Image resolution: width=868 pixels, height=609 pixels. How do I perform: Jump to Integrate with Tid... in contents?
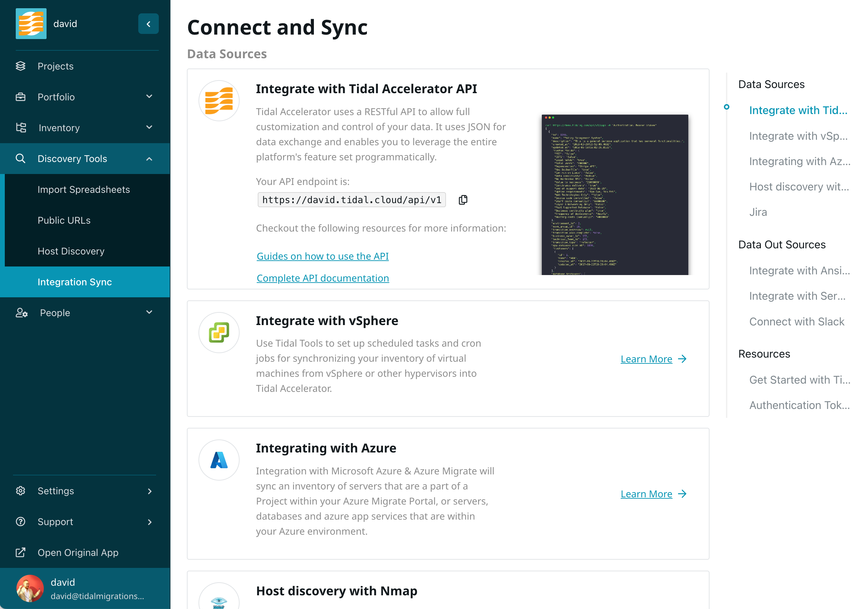(798, 110)
